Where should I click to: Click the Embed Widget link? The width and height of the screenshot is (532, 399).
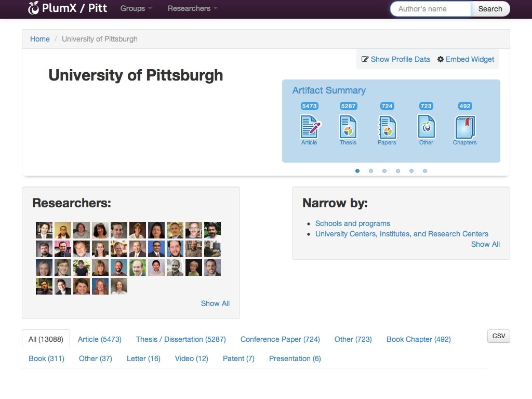pyautogui.click(x=470, y=59)
